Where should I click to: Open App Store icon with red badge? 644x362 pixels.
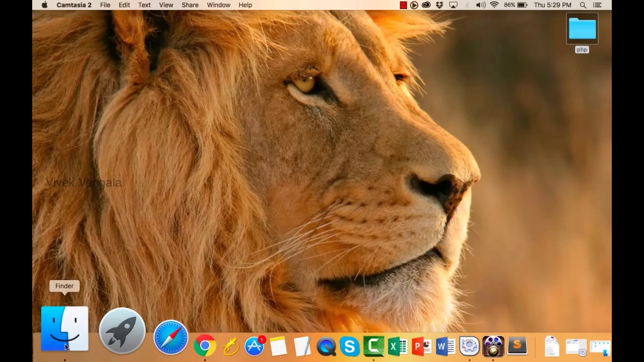click(x=255, y=346)
